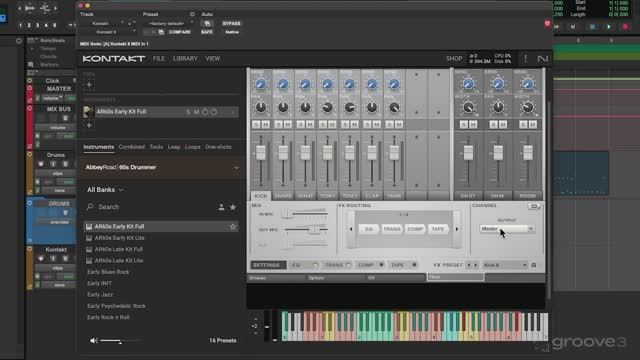
Task: Select the Tools browser tab
Action: tap(156, 147)
